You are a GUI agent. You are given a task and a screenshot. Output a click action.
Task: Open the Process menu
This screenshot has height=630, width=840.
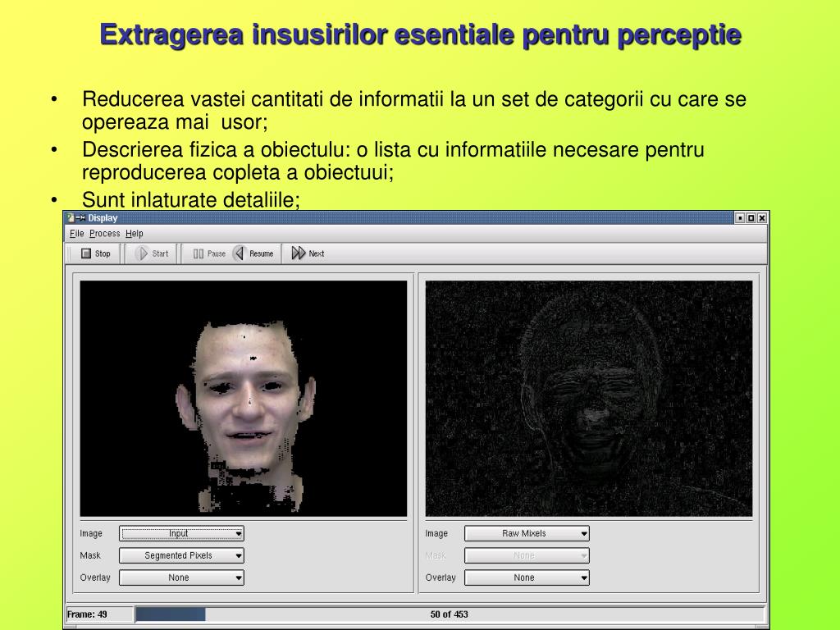104,234
